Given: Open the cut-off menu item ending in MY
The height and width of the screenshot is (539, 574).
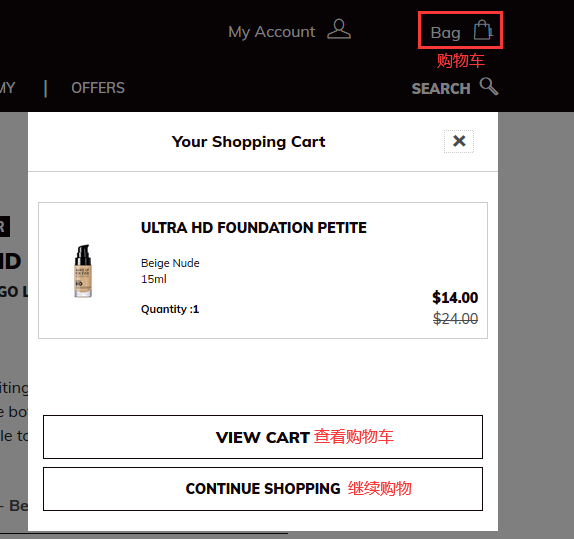Looking at the screenshot, I should 7,88.
